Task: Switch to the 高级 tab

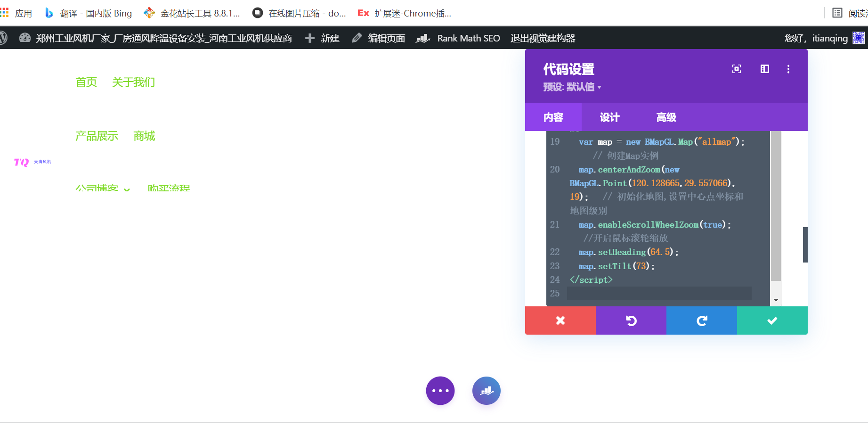Action: tap(666, 117)
